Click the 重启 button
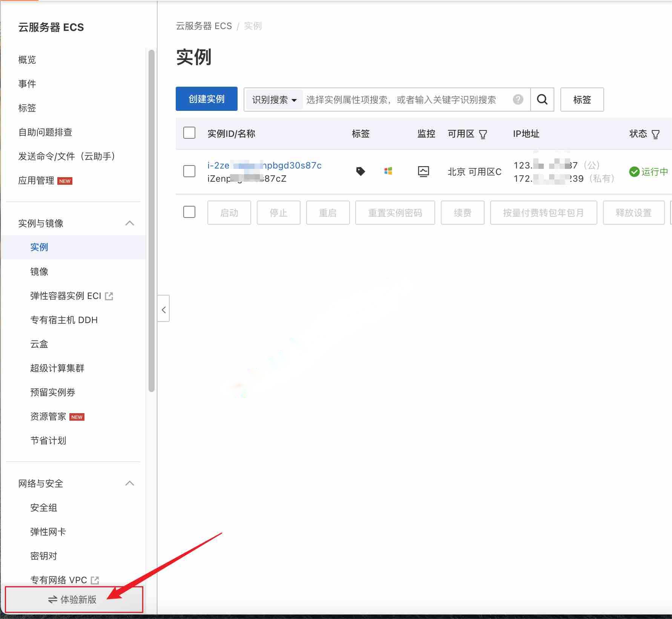Screen dimensions: 672x619 click(328, 213)
